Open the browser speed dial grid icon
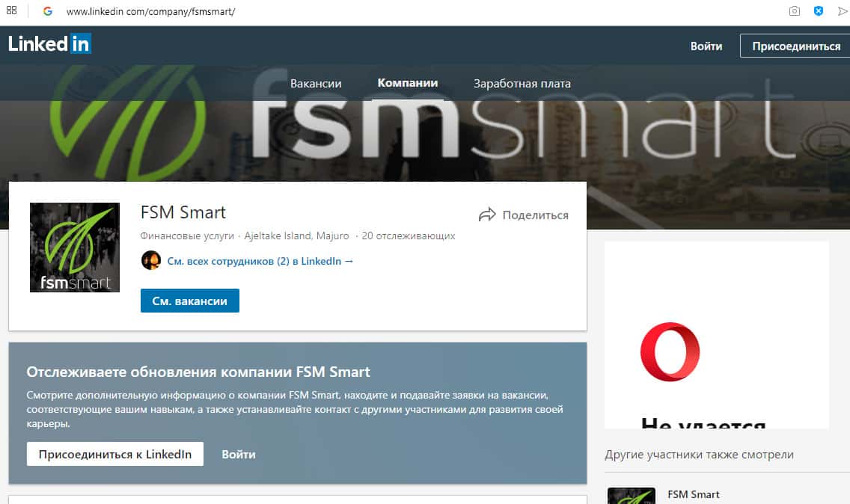The height and width of the screenshot is (504, 850). [11, 10]
